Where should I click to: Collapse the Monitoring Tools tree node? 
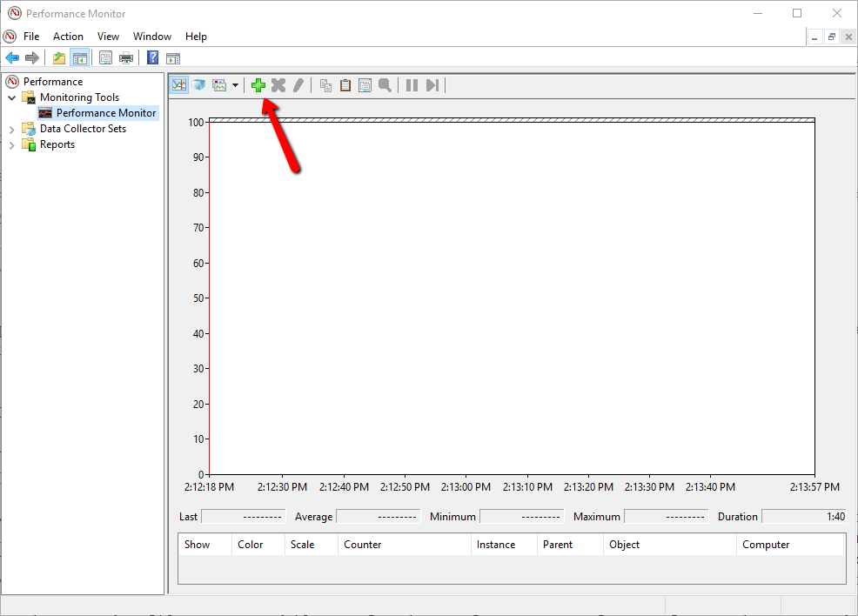pyautogui.click(x=12, y=97)
